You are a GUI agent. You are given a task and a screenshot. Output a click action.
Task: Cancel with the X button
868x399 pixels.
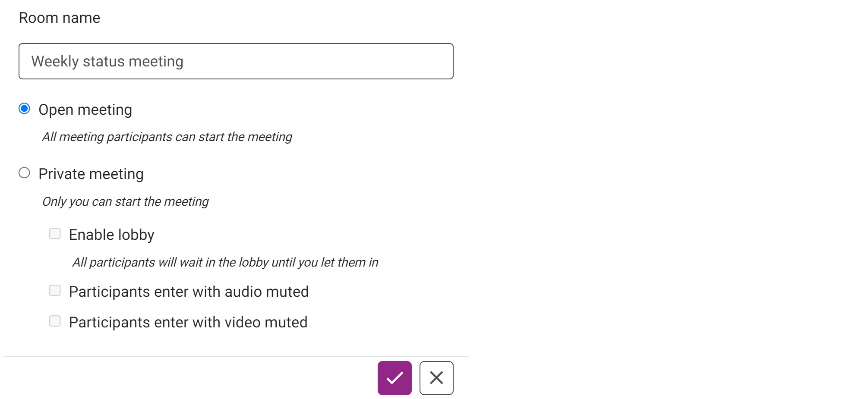point(436,378)
